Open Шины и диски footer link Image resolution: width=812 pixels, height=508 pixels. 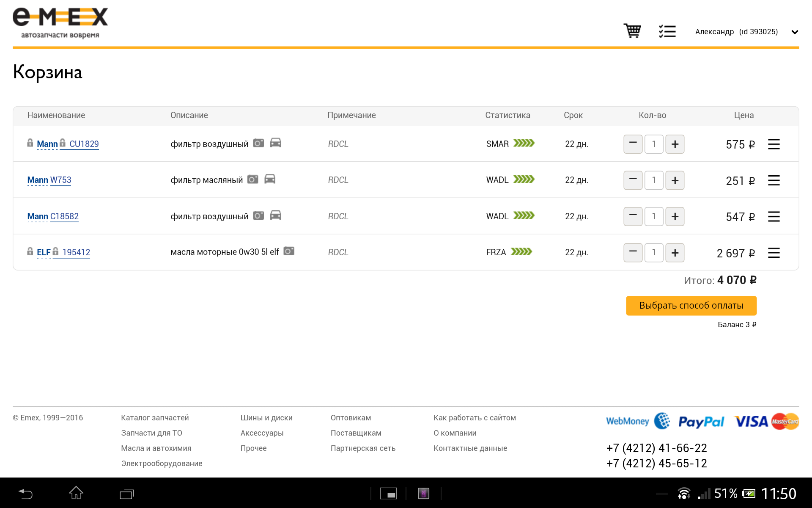266,418
